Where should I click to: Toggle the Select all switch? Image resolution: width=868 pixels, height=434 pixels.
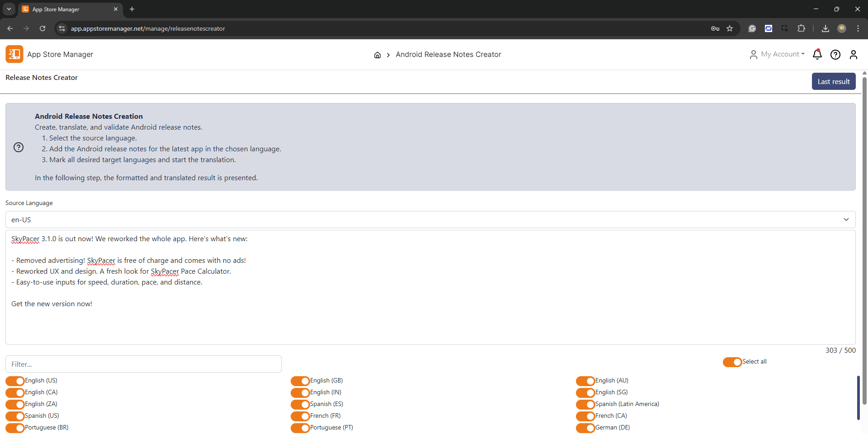point(732,362)
